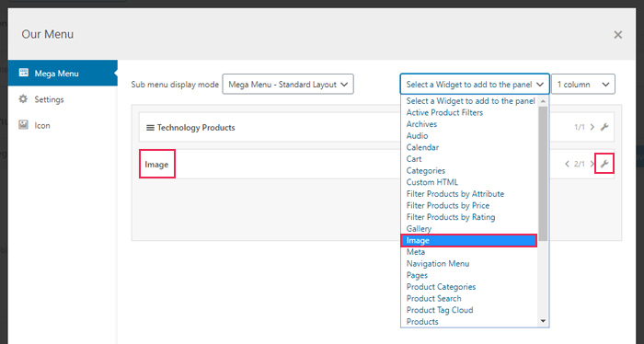Click the widget list scrollbar thumb
The height and width of the screenshot is (344, 644).
click(x=544, y=173)
